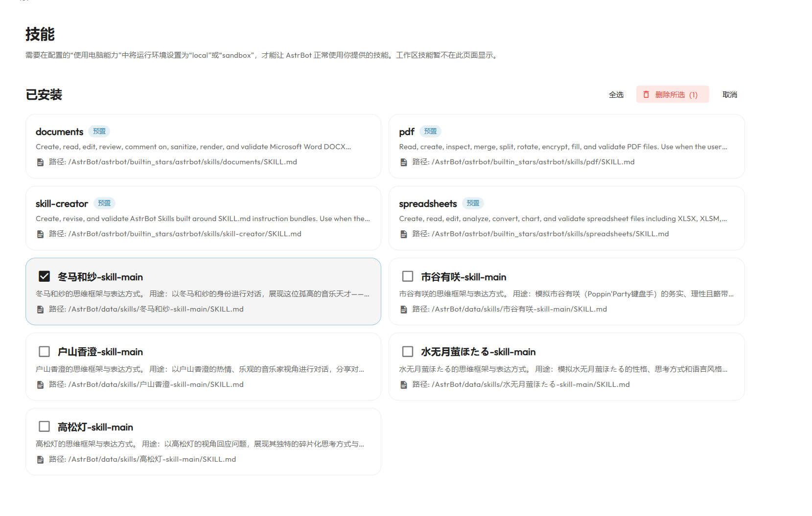Image resolution: width=812 pixels, height=516 pixels.
Task: Click the 技能 page heading
Action: [x=40, y=34]
